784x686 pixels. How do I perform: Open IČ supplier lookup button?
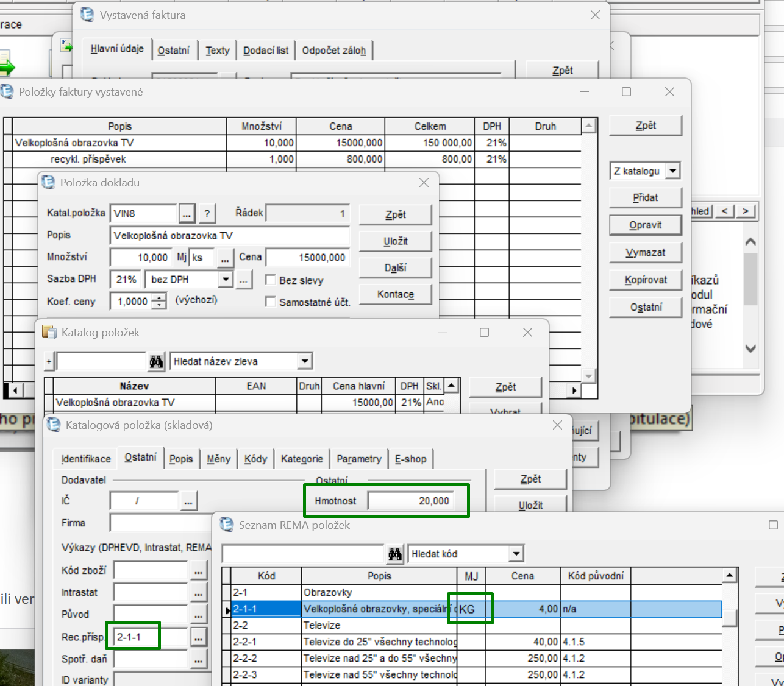point(188,501)
